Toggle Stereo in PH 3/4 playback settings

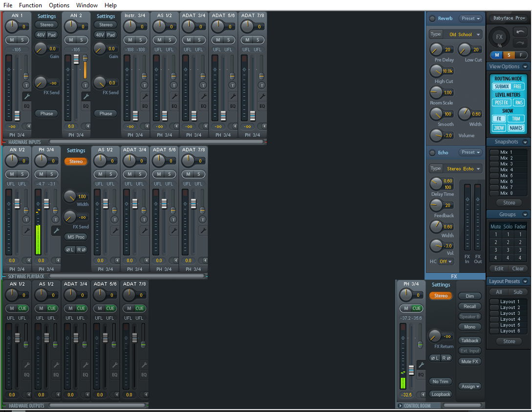(x=76, y=162)
